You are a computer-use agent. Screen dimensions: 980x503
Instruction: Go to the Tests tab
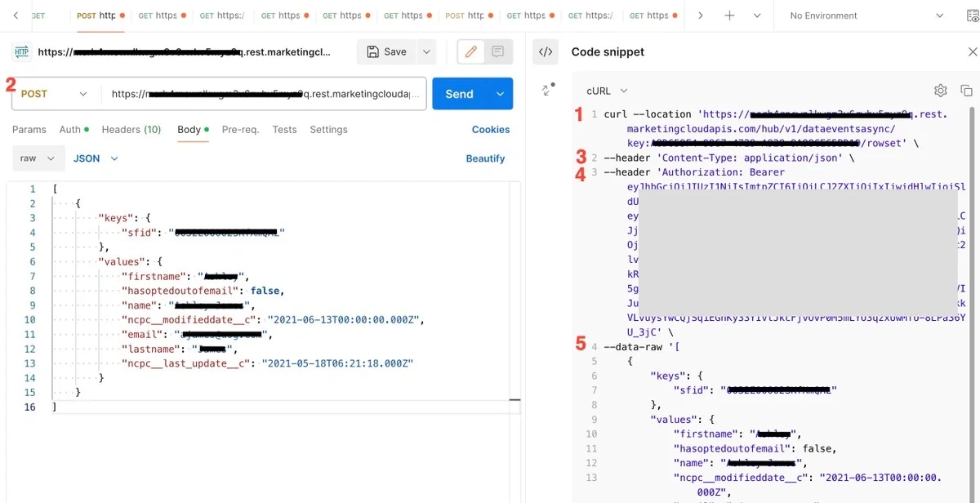pyautogui.click(x=284, y=129)
